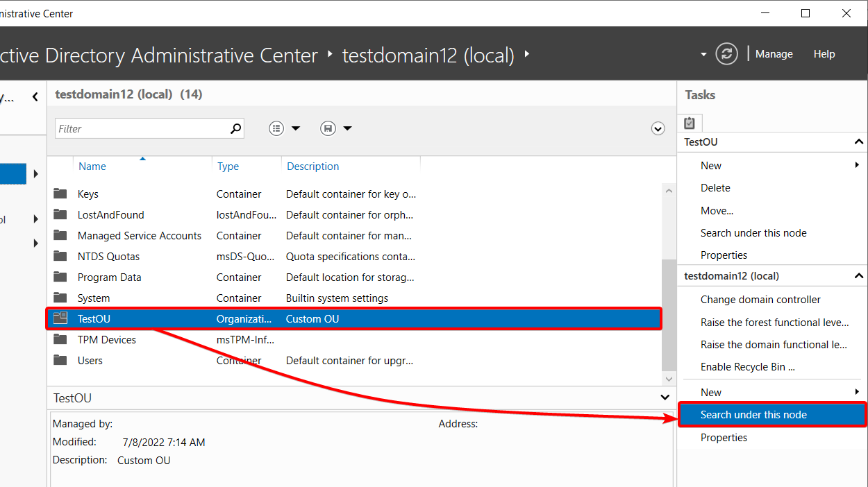Click Change domain controller task

760,300
